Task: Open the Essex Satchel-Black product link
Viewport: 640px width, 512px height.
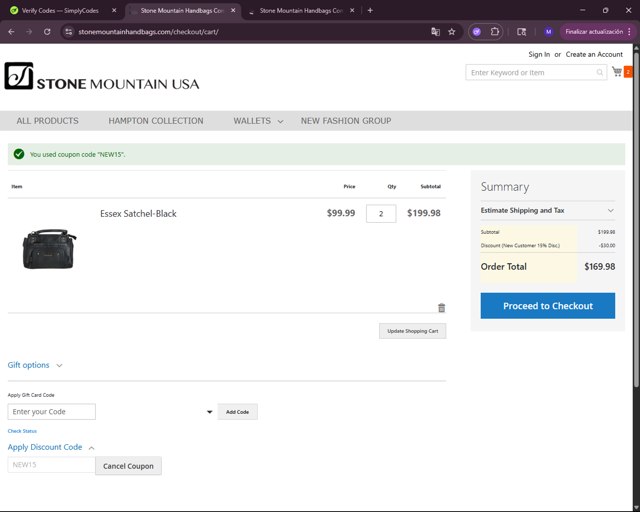Action: pyautogui.click(x=138, y=214)
